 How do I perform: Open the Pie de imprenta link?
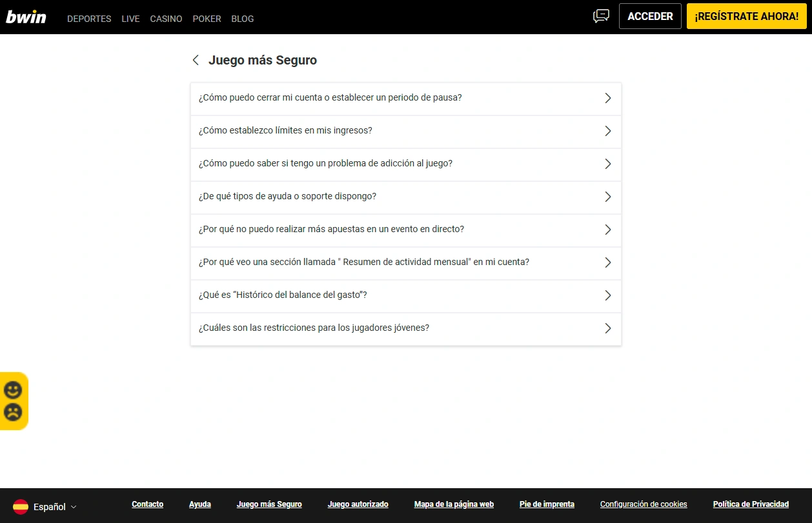(547, 504)
